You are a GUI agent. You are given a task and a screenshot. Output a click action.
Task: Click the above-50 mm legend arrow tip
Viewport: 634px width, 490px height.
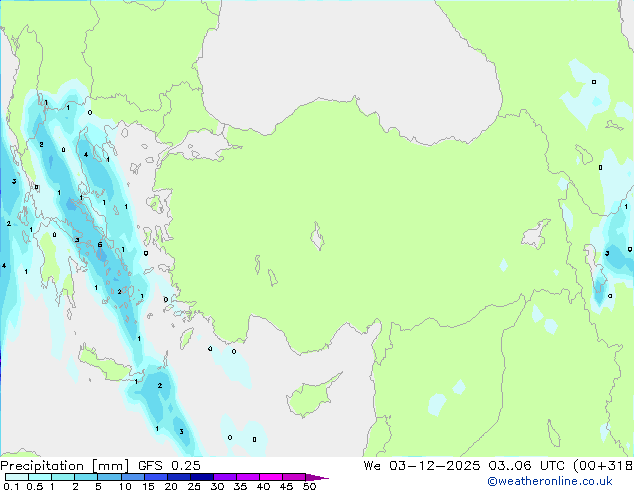(x=317, y=477)
